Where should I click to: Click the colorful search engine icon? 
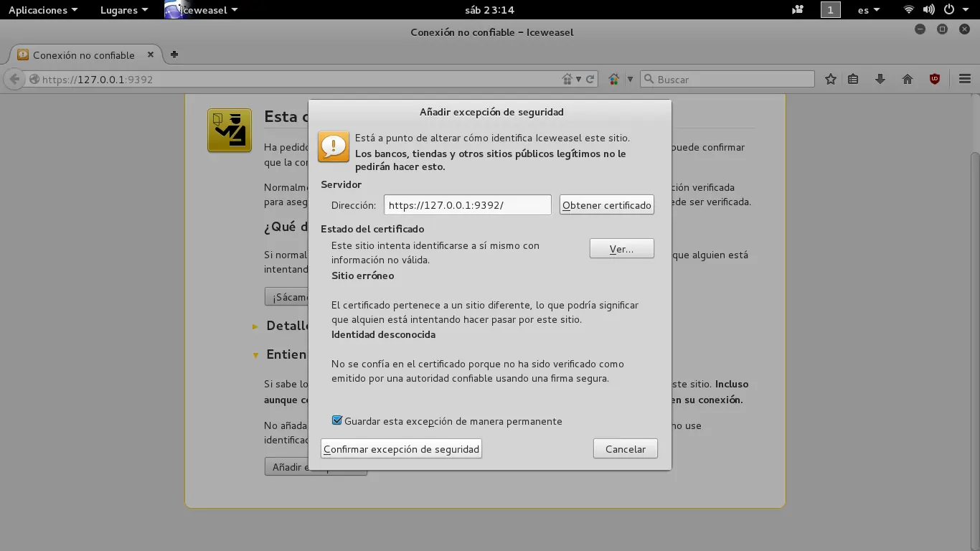[614, 80]
